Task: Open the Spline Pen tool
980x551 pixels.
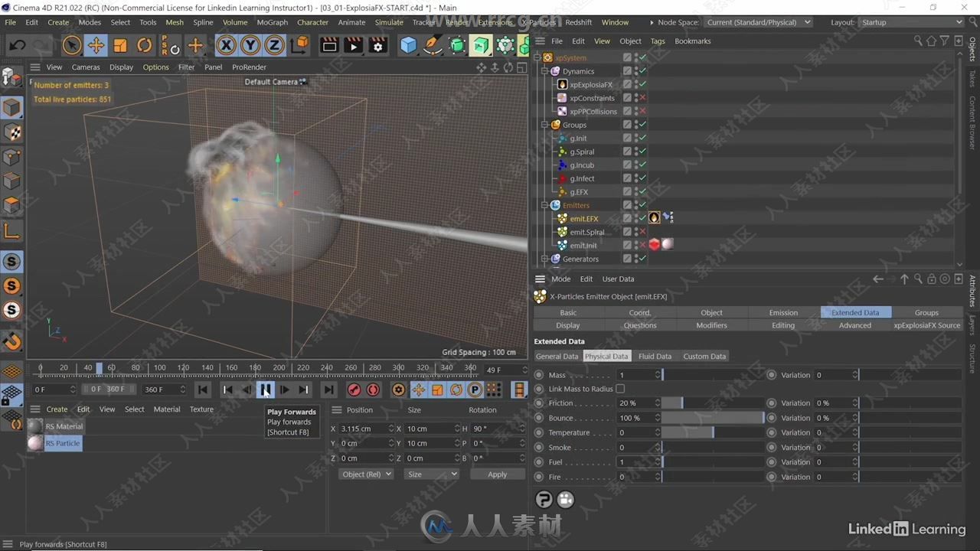Action: point(433,46)
